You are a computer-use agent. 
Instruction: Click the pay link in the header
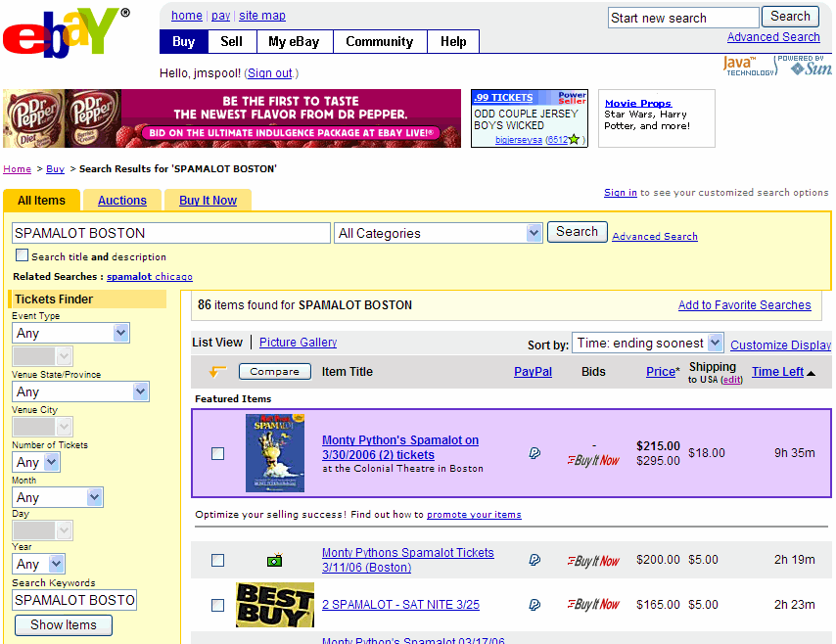[x=220, y=16]
